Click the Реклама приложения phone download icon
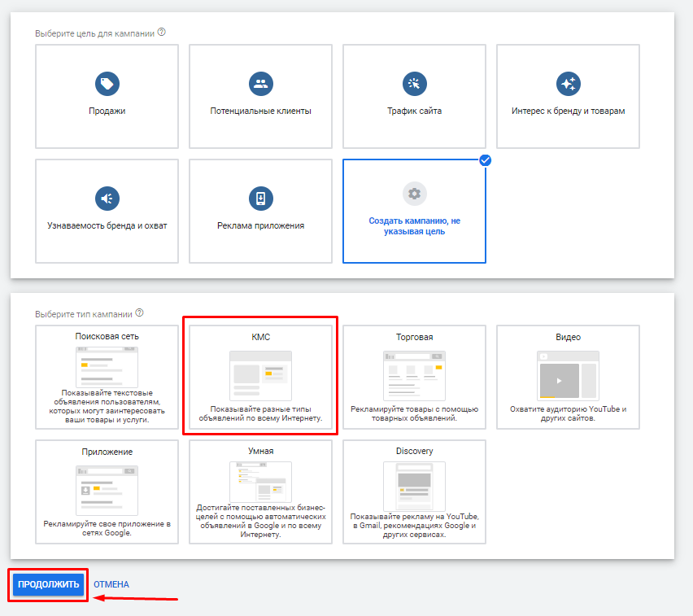This screenshot has width=693, height=616. click(x=260, y=198)
